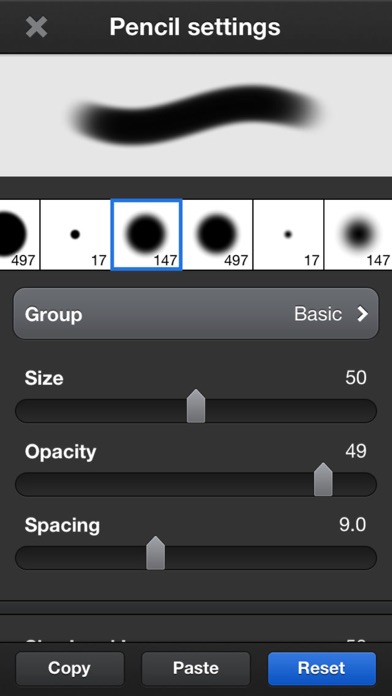Viewport: 392px width, 696px height.
Task: Select the small hard 17 brush preset
Action: click(75, 234)
